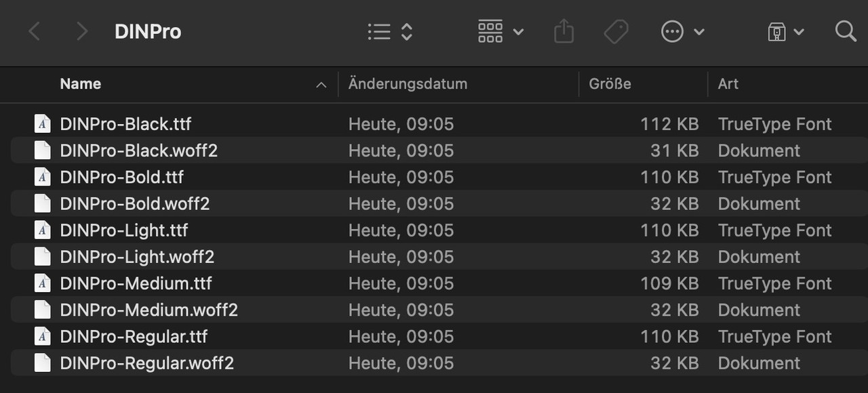This screenshot has width=868, height=393.
Task: Sort by the Name column header
Action: point(80,84)
